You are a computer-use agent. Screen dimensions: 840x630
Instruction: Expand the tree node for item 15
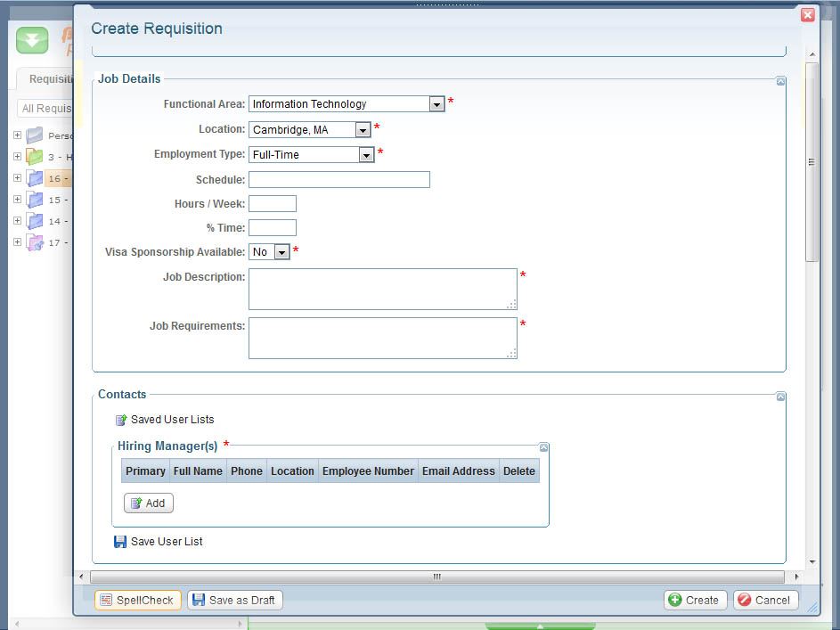(17, 200)
